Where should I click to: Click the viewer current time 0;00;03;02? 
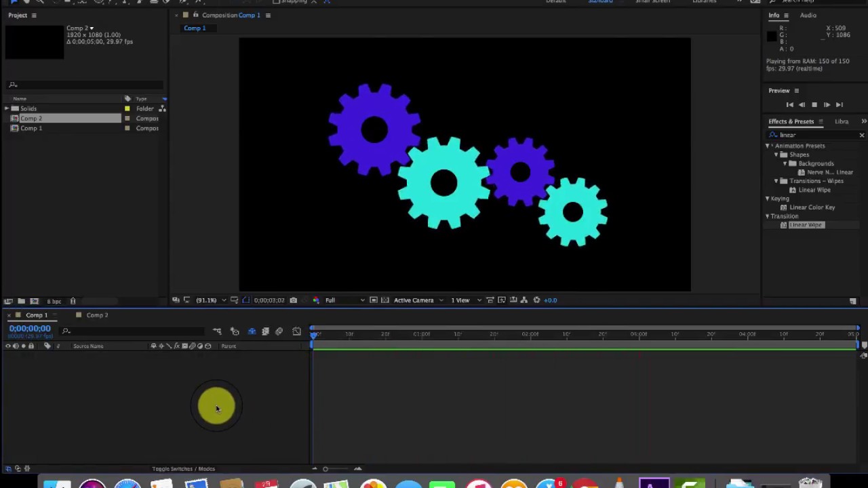pos(269,300)
